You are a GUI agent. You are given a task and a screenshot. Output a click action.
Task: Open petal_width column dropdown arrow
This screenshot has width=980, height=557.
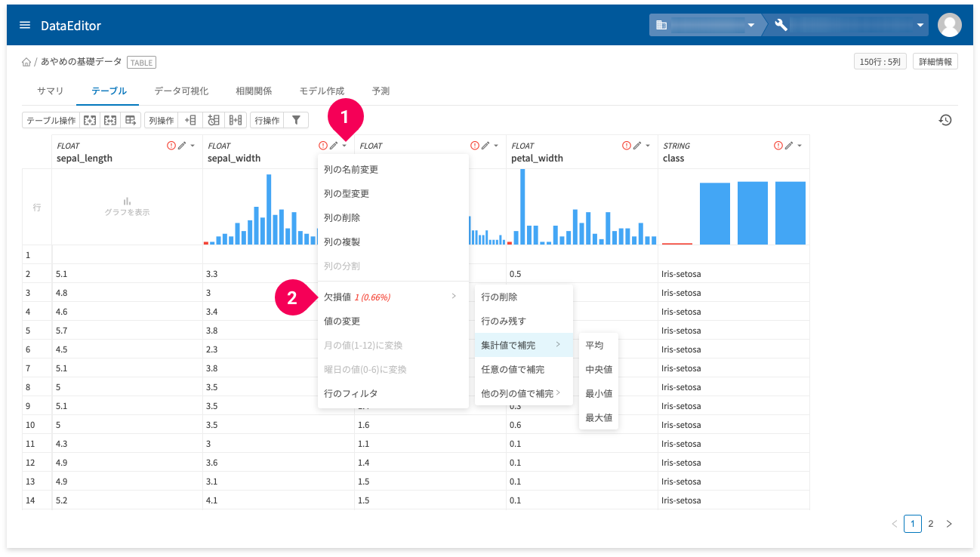(649, 146)
